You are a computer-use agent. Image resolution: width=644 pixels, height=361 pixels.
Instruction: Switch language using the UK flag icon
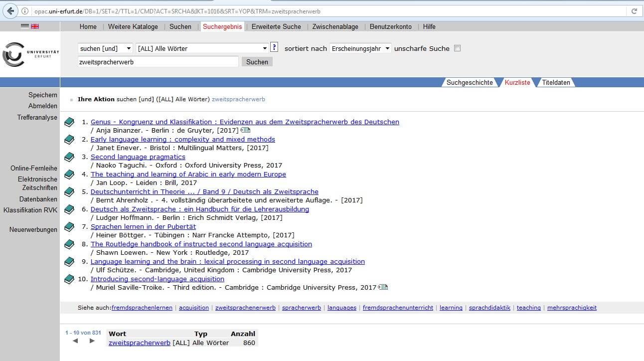pyautogui.click(x=35, y=26)
